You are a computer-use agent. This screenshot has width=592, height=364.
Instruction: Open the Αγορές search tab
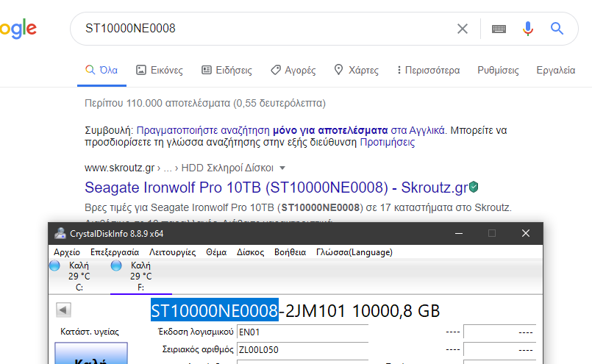pyautogui.click(x=293, y=71)
